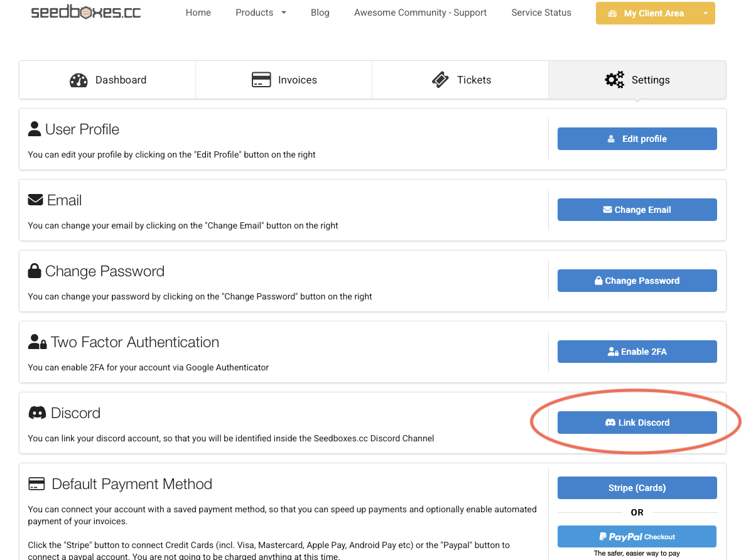
Task: Click the seedboxes.cc logo
Action: pos(86,12)
